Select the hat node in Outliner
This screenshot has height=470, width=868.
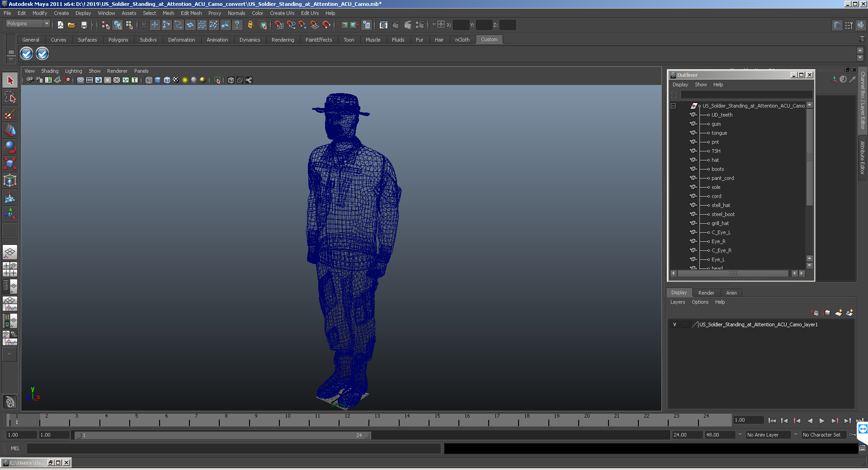pos(715,160)
